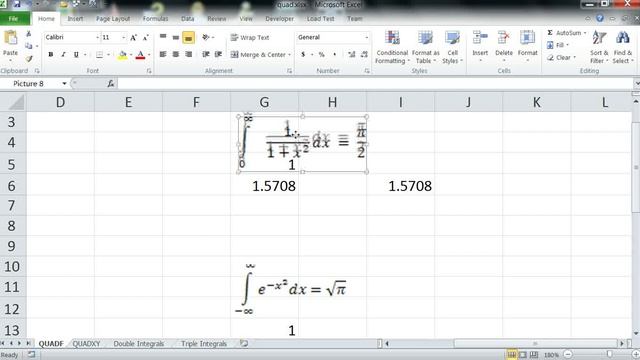Open the QUADXY sheet tab
Image resolution: width=640 pixels, height=360 pixels.
pyautogui.click(x=86, y=344)
